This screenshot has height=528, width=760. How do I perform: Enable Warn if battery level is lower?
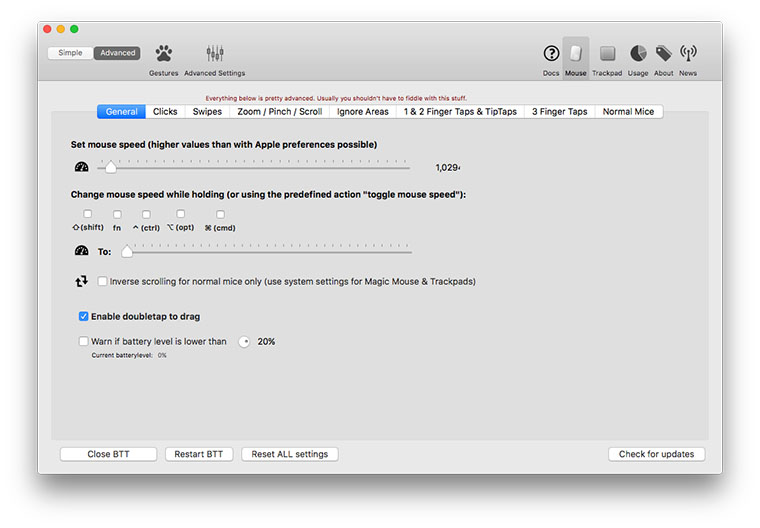coord(83,341)
